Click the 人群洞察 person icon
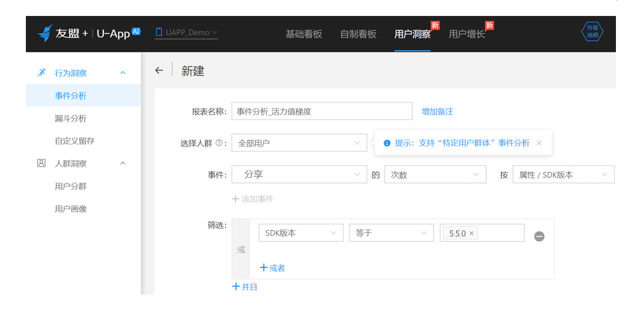Screen dimensions: 644x321 41,164
